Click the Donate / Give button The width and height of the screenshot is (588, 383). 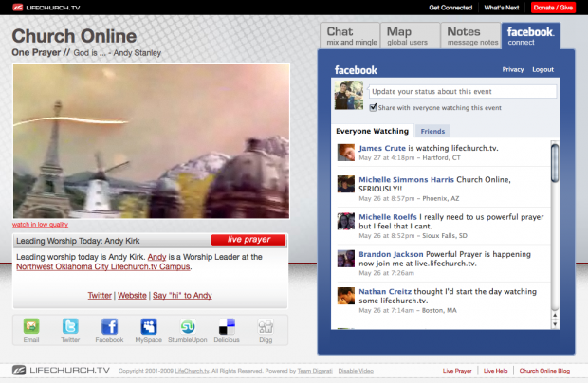553,8
